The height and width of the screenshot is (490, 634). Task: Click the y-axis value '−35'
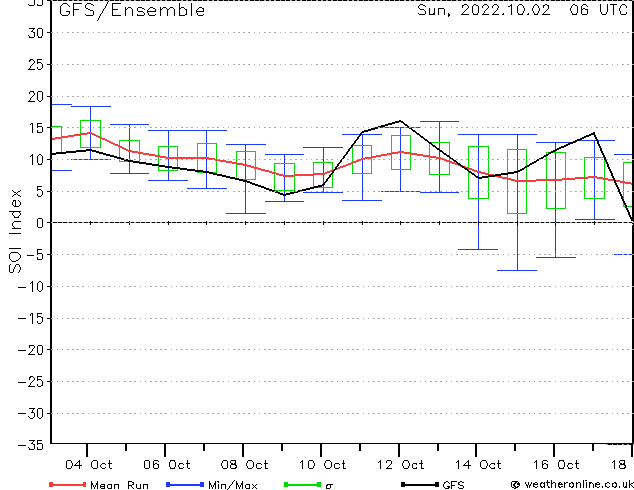(30, 445)
